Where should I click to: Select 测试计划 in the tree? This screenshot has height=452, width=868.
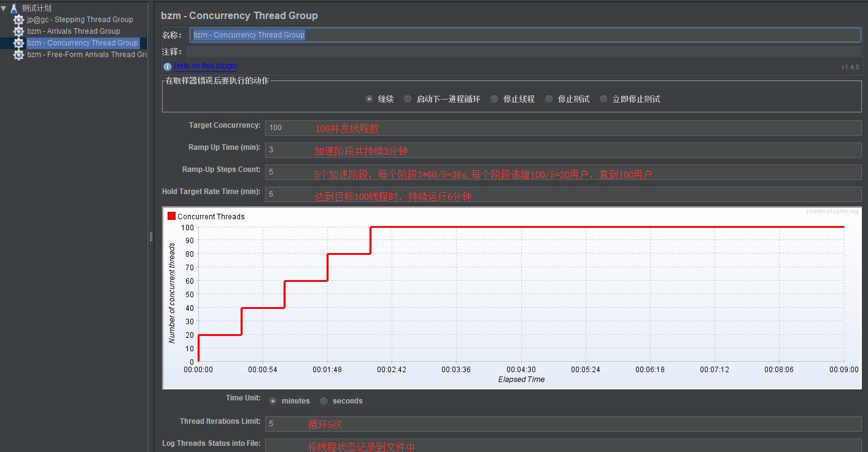tap(36, 8)
